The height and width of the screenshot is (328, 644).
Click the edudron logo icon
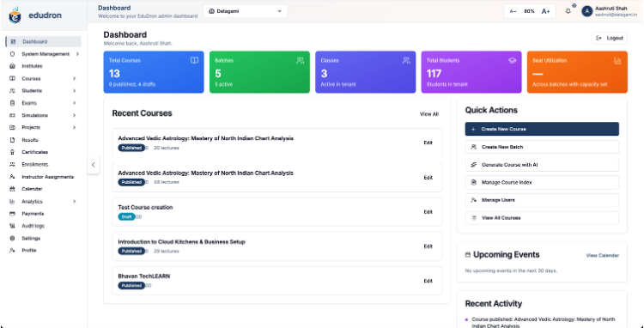click(x=15, y=15)
